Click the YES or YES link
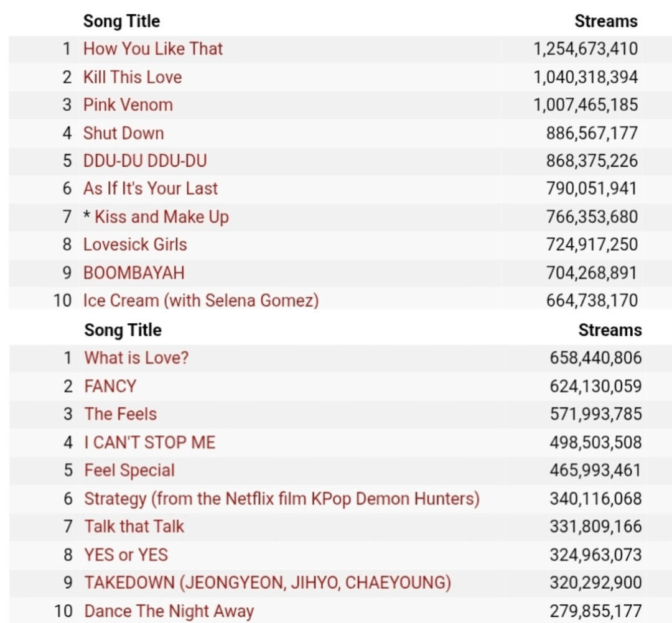672x623 pixels. click(126, 555)
